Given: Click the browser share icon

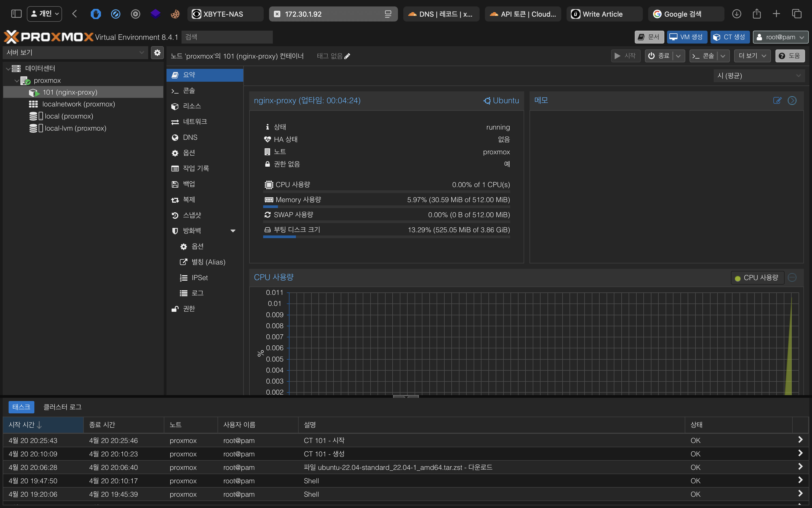Looking at the screenshot, I should point(757,14).
